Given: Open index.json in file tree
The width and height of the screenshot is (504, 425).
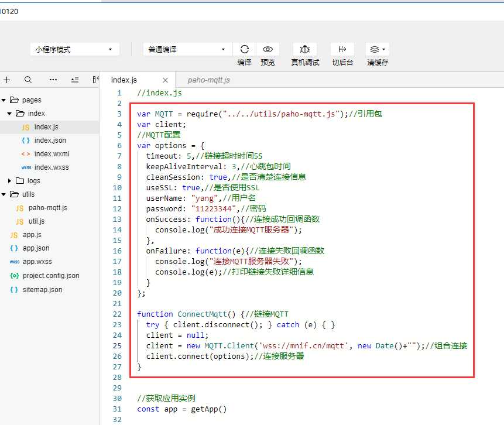Looking at the screenshot, I should 50,140.
